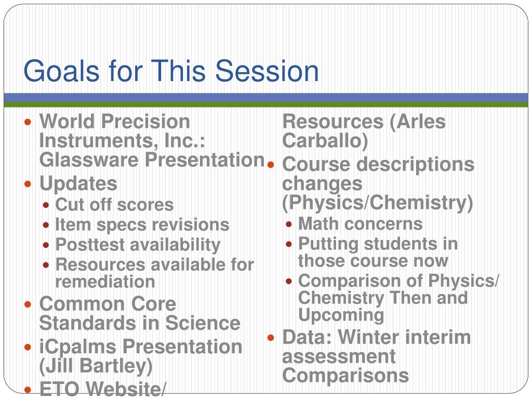This screenshot has height=399, width=532.
Task: Select 'Cut off scores' sub-bullet
Action: pos(114,205)
